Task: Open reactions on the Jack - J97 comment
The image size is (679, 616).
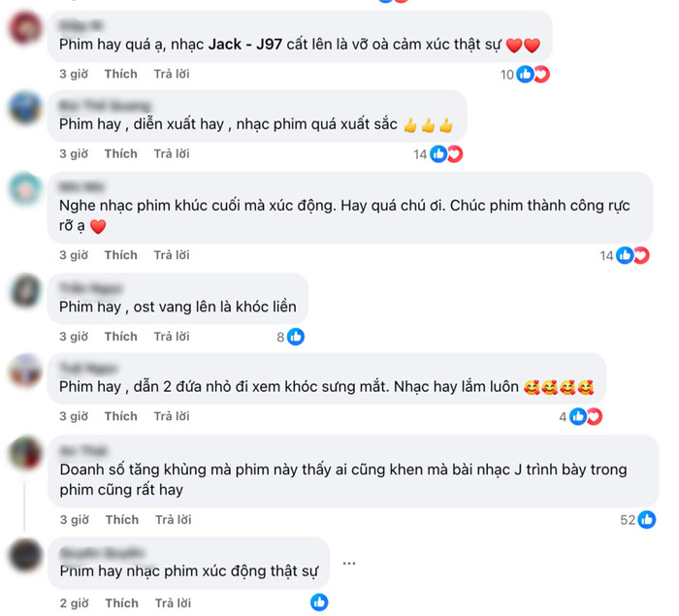Action: pos(525,75)
